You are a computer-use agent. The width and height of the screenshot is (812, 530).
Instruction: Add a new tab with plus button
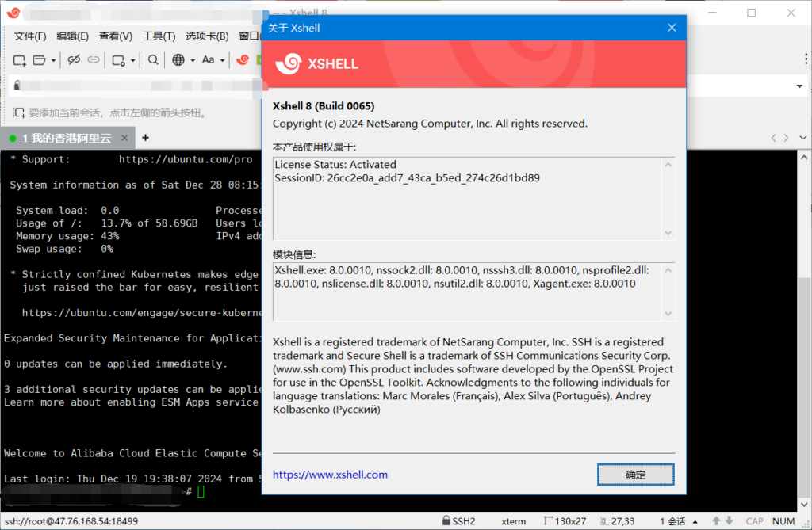coord(146,138)
